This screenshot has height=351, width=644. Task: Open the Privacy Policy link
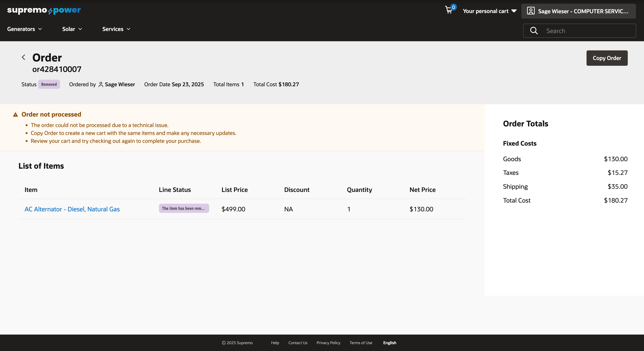(x=328, y=343)
